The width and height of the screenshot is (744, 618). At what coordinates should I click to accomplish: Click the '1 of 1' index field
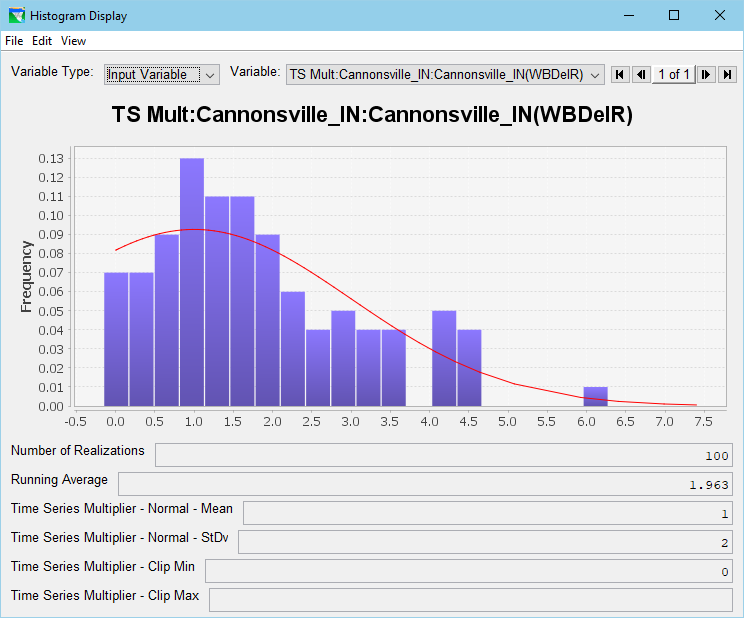[x=673, y=75]
